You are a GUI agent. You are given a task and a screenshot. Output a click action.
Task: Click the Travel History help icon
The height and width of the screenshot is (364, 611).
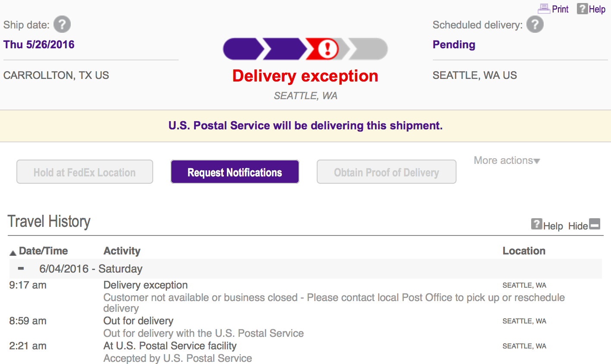(x=536, y=224)
